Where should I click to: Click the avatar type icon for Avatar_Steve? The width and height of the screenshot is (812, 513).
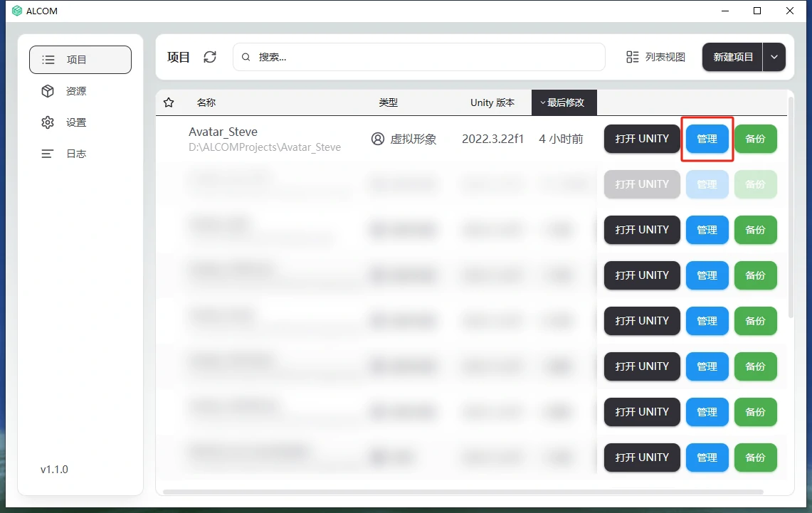pos(378,139)
